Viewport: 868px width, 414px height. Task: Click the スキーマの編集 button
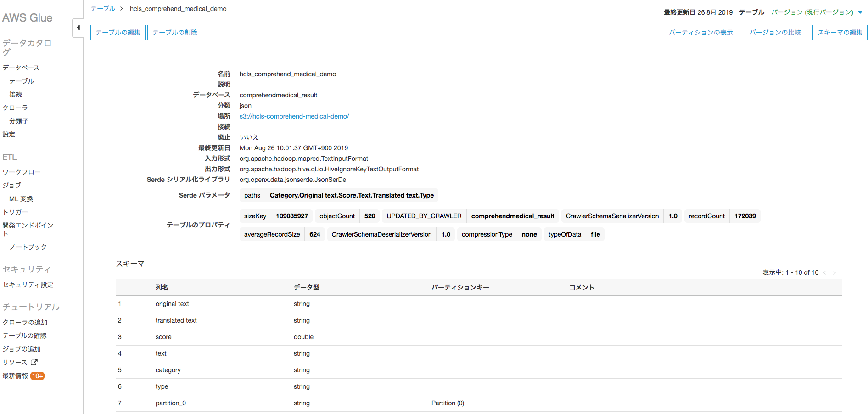(840, 32)
